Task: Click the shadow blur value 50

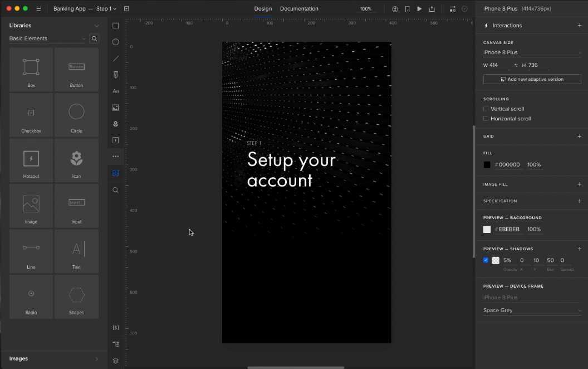Action: click(550, 260)
